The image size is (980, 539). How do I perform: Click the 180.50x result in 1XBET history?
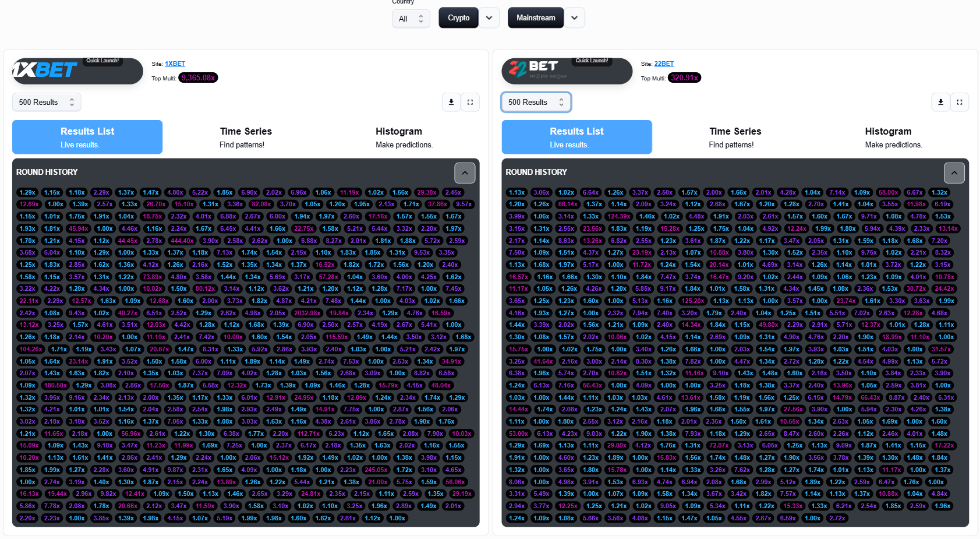coord(55,385)
